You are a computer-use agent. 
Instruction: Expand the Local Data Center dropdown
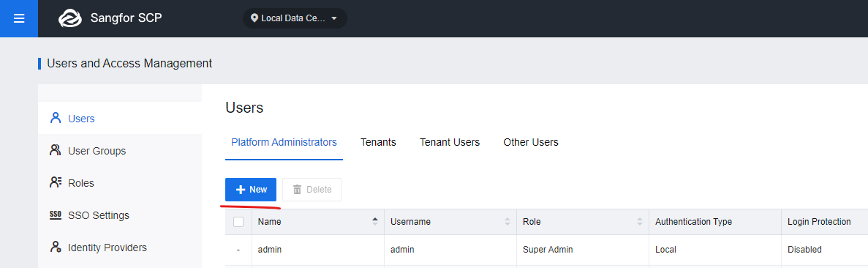tap(295, 18)
